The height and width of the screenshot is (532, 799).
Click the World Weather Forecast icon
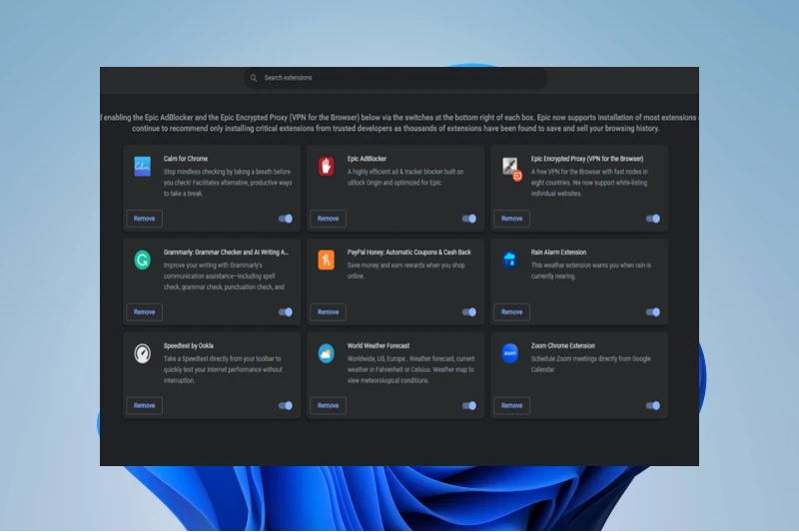pos(327,353)
